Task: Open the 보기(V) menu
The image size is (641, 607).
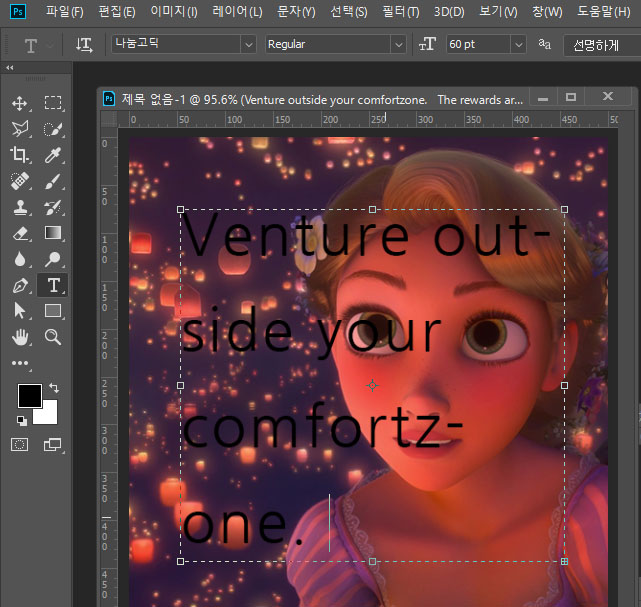Action: [498, 11]
